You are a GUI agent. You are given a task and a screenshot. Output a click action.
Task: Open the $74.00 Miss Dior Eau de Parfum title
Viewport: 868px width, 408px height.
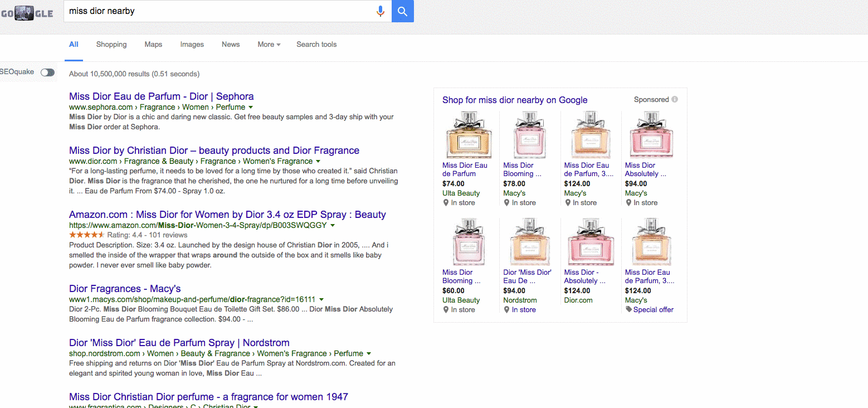point(465,169)
